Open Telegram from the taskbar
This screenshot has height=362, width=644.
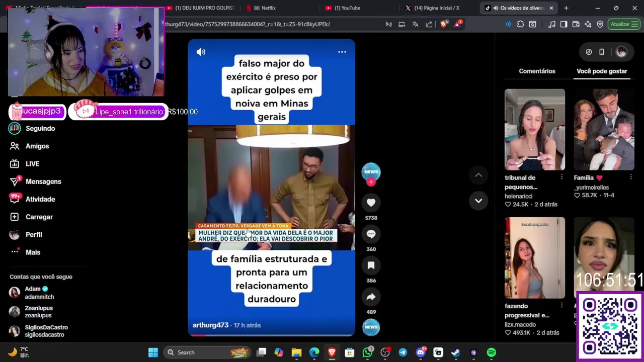pos(403,352)
